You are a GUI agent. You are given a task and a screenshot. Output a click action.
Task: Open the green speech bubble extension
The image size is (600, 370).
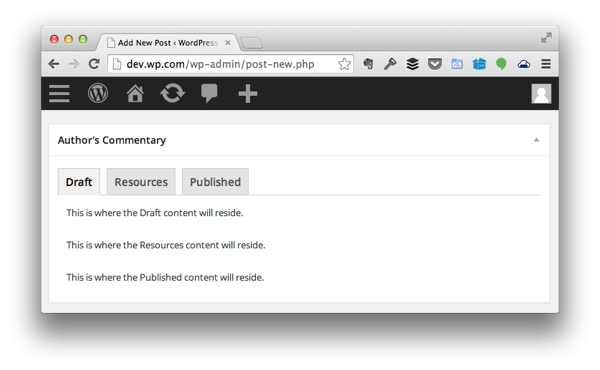501,64
